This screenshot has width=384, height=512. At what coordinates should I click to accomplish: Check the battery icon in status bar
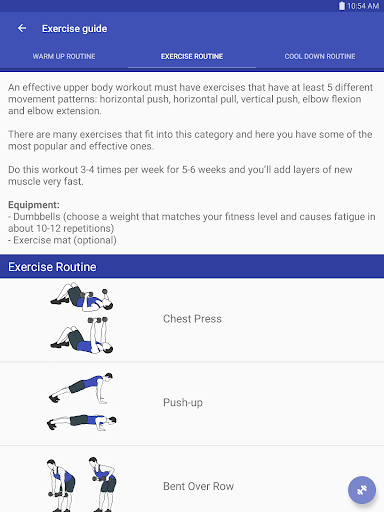click(342, 6)
